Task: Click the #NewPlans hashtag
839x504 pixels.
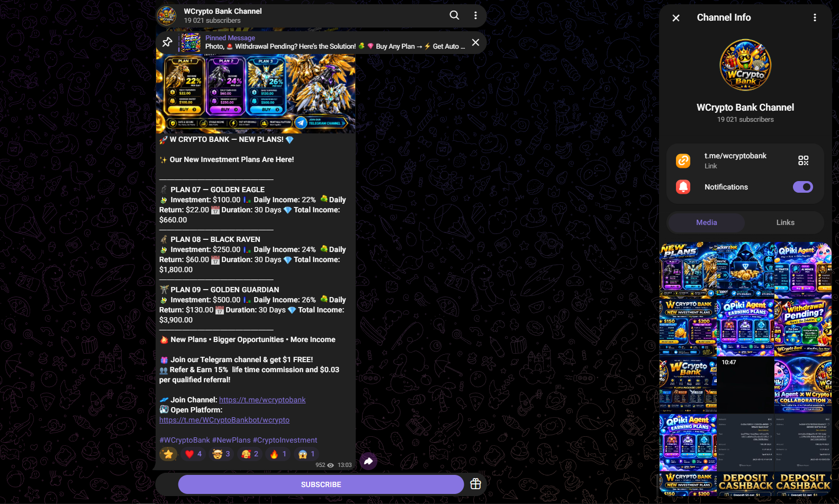Action: 231,440
